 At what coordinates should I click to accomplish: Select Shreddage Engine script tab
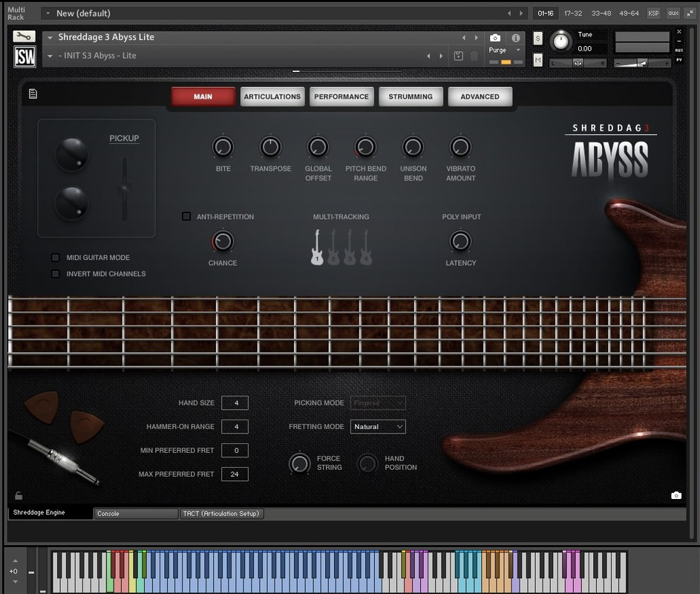point(50,513)
